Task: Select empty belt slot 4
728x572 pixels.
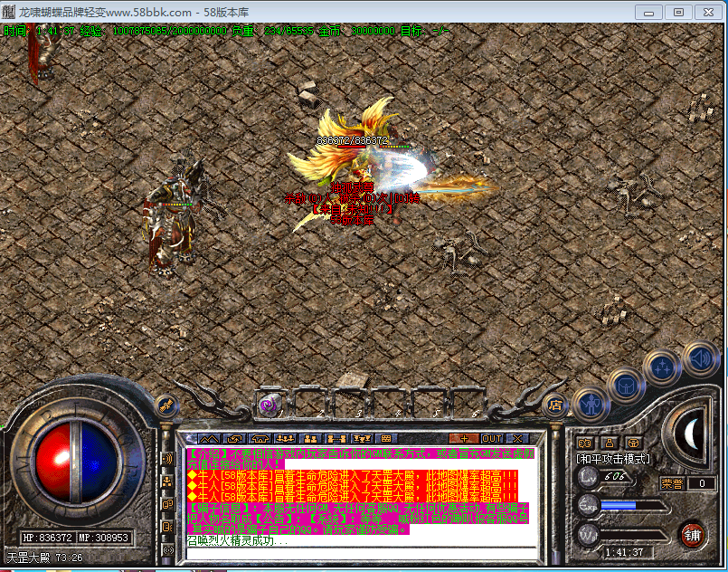Action: coord(387,404)
